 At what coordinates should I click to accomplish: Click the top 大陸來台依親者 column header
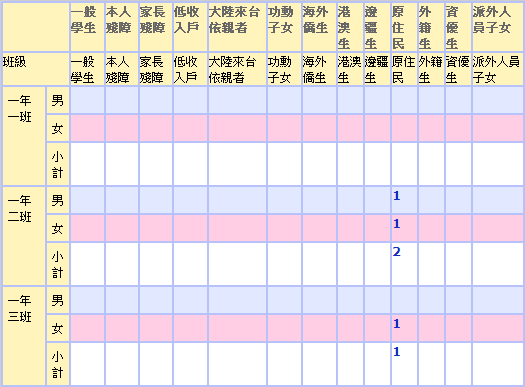(237, 27)
